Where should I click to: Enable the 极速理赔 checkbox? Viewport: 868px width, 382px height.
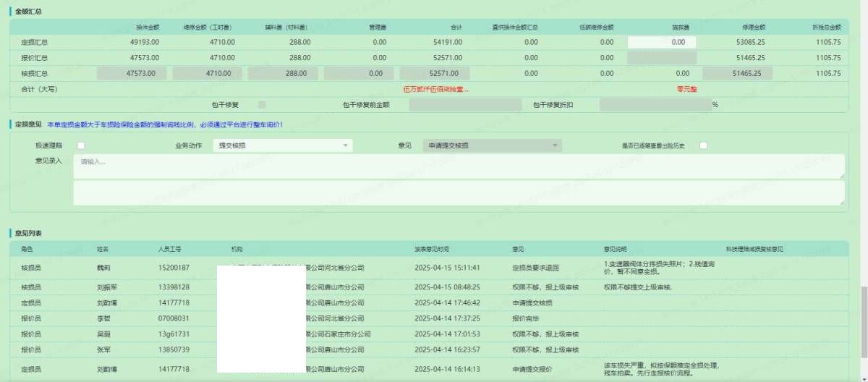81,145
